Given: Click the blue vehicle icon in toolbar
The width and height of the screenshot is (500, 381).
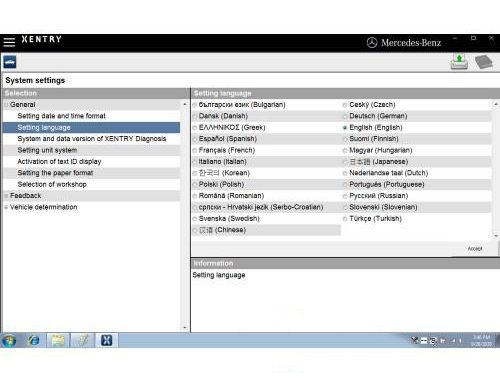Looking at the screenshot, I should click(x=10, y=62).
